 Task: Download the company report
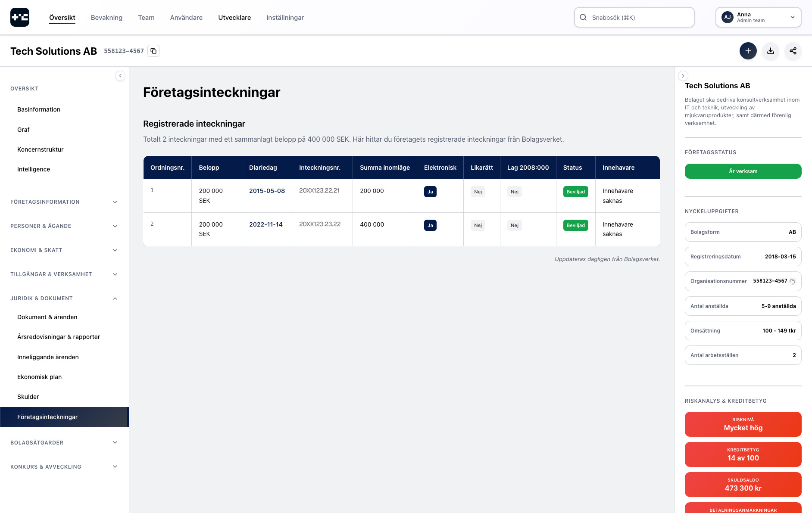(770, 51)
